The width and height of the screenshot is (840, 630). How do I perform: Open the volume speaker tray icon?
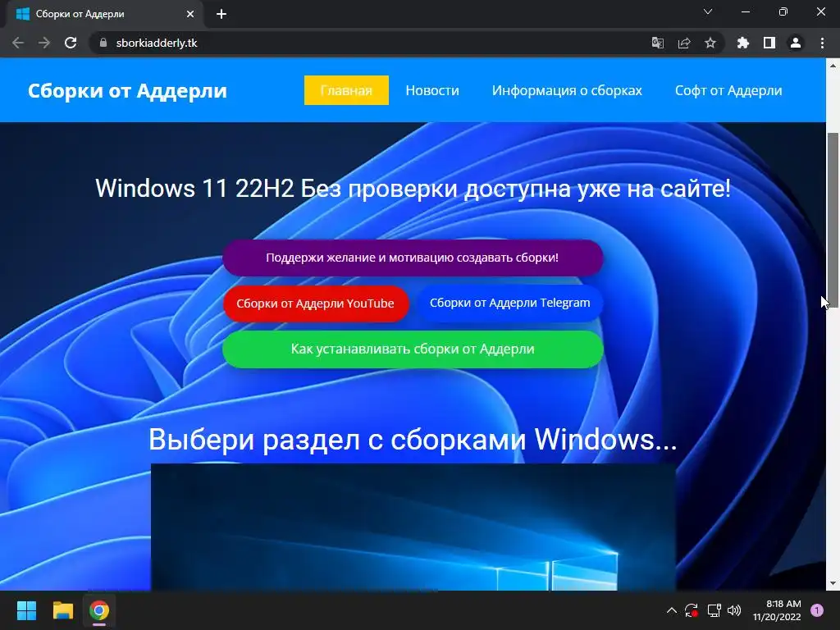click(734, 610)
